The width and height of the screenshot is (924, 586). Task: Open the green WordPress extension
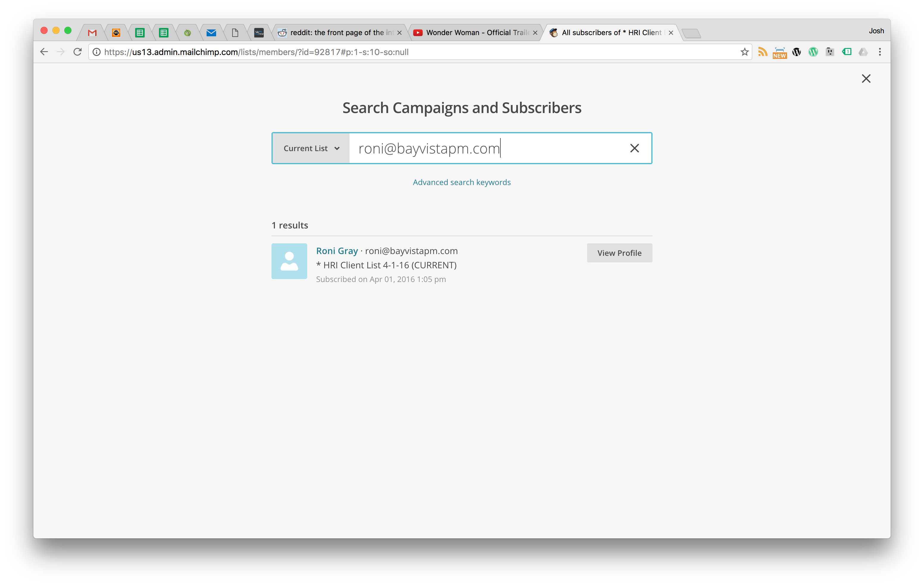813,52
